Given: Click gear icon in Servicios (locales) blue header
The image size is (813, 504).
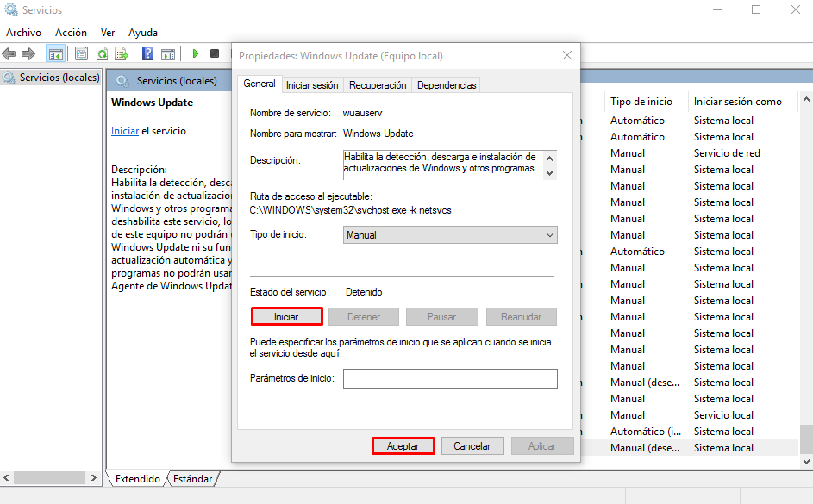Looking at the screenshot, I should coord(122,81).
